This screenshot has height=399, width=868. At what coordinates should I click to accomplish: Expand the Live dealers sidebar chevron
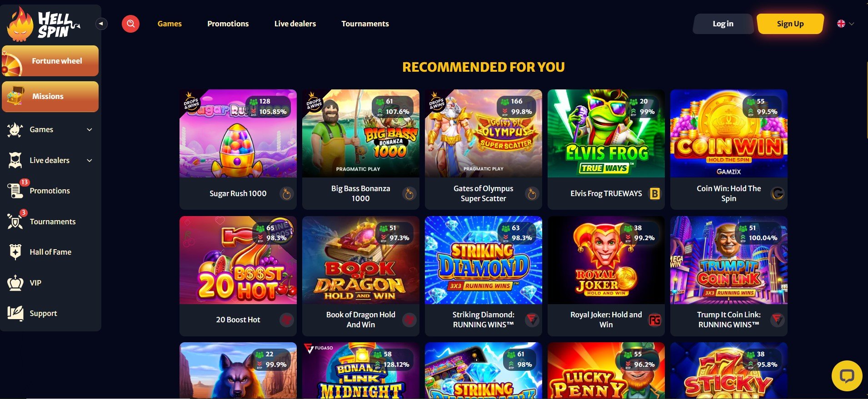pyautogui.click(x=90, y=160)
